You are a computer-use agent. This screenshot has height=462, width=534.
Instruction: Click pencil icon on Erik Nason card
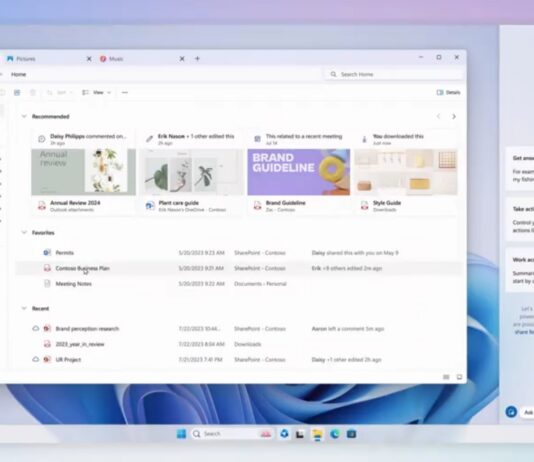(x=150, y=139)
